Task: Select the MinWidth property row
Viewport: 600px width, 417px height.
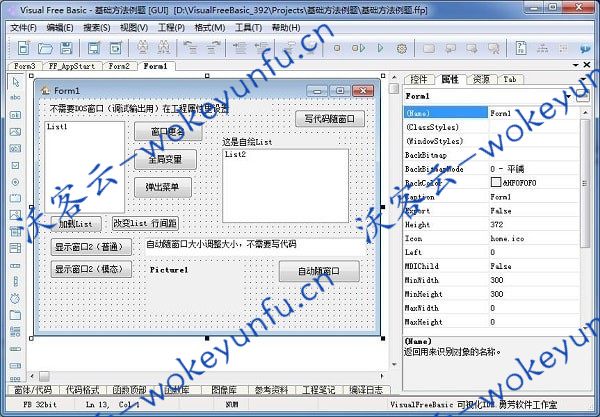Action: [491, 280]
